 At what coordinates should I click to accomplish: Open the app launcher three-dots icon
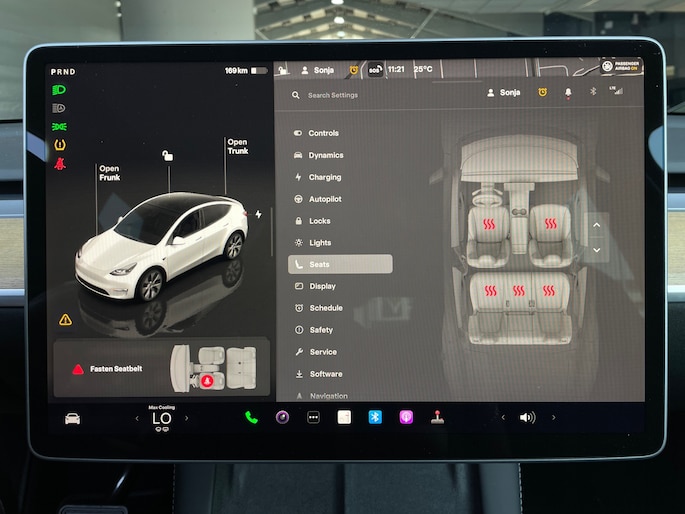point(313,417)
